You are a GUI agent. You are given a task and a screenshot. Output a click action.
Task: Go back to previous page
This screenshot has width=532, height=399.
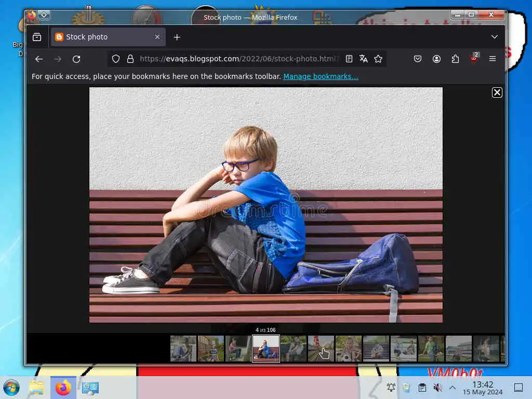point(39,59)
